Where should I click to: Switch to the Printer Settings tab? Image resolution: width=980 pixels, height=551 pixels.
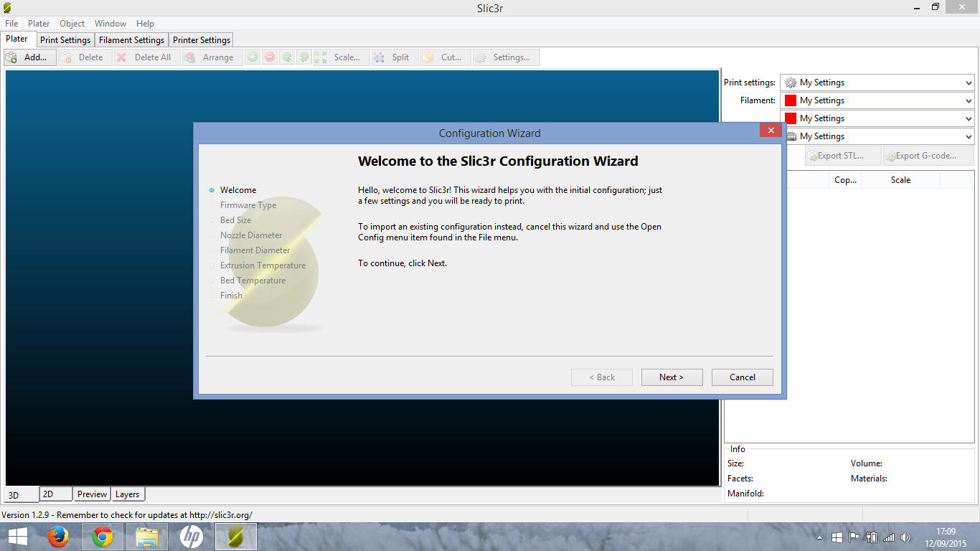[202, 40]
